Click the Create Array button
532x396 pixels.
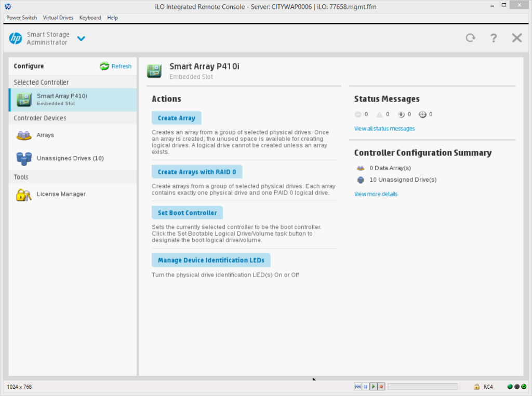(x=176, y=118)
